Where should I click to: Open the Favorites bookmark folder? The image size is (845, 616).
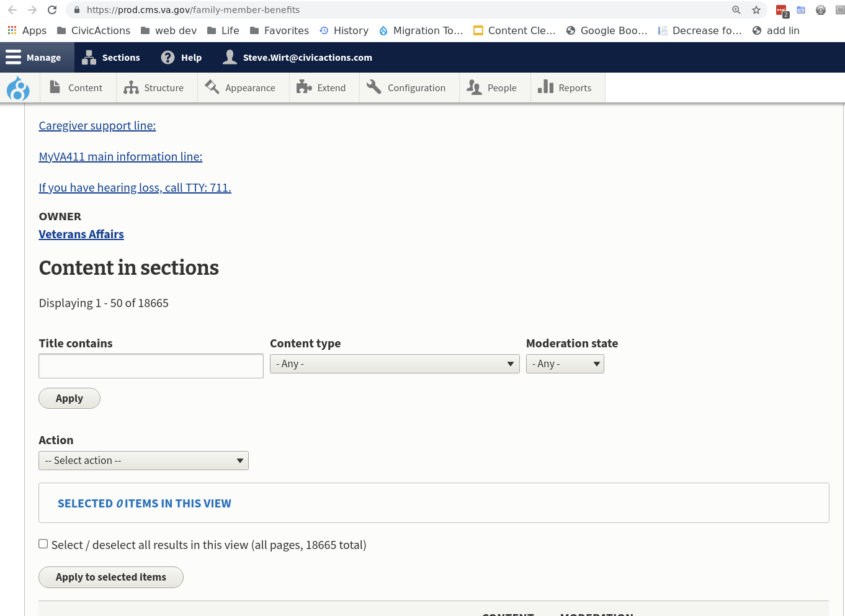click(279, 30)
